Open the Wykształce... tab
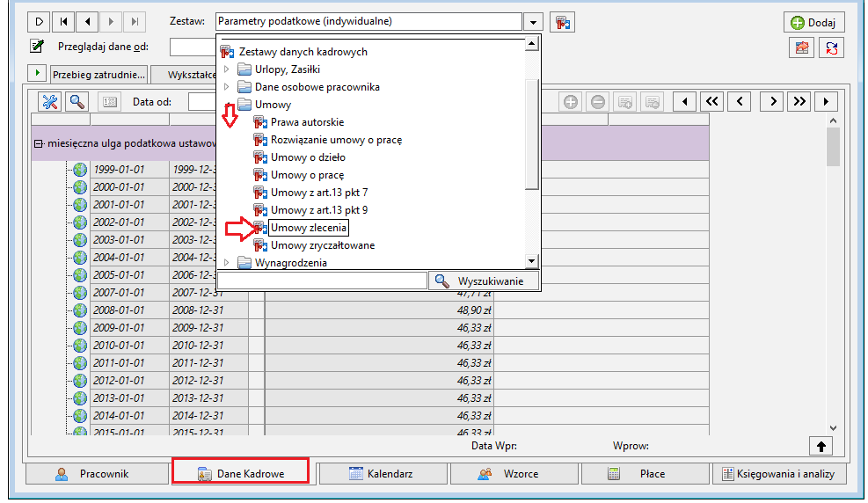Image resolution: width=868 pixels, height=503 pixels. (185, 75)
